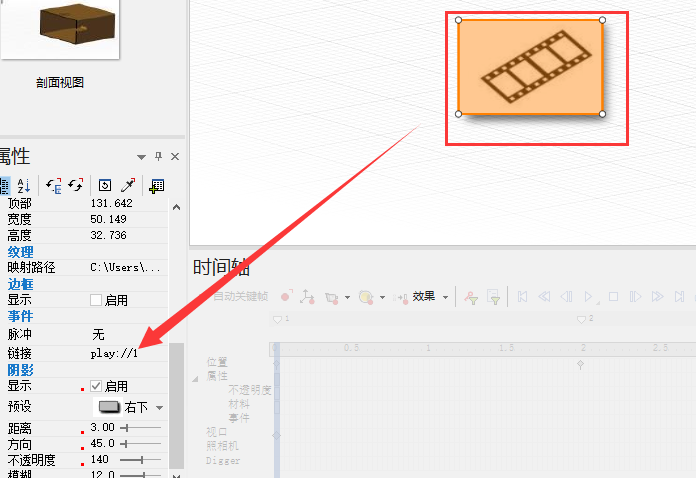This screenshot has width=696, height=478.
Task: Pin the properties panel
Action: tap(158, 157)
